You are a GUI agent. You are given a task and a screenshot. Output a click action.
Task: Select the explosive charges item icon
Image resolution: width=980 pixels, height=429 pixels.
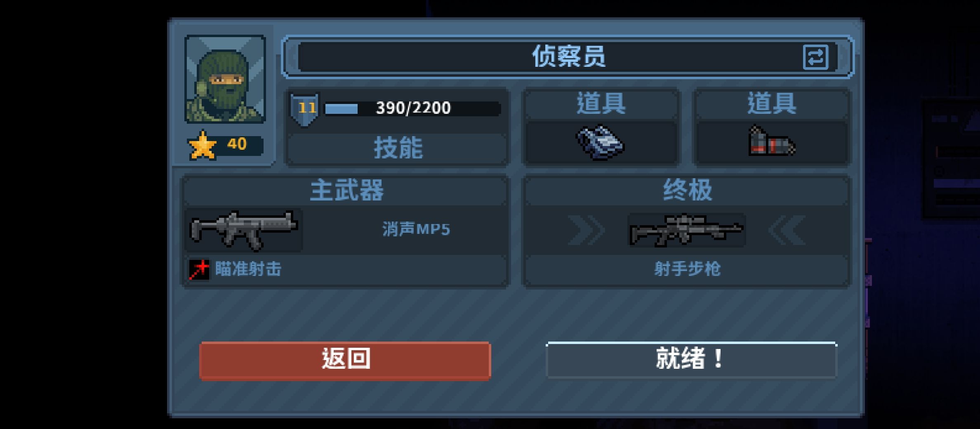click(x=772, y=141)
